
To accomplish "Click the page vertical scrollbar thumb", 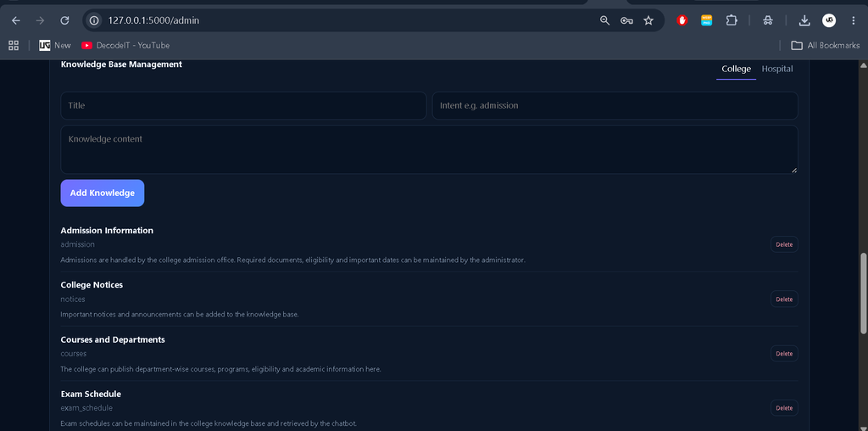I will (x=863, y=294).
